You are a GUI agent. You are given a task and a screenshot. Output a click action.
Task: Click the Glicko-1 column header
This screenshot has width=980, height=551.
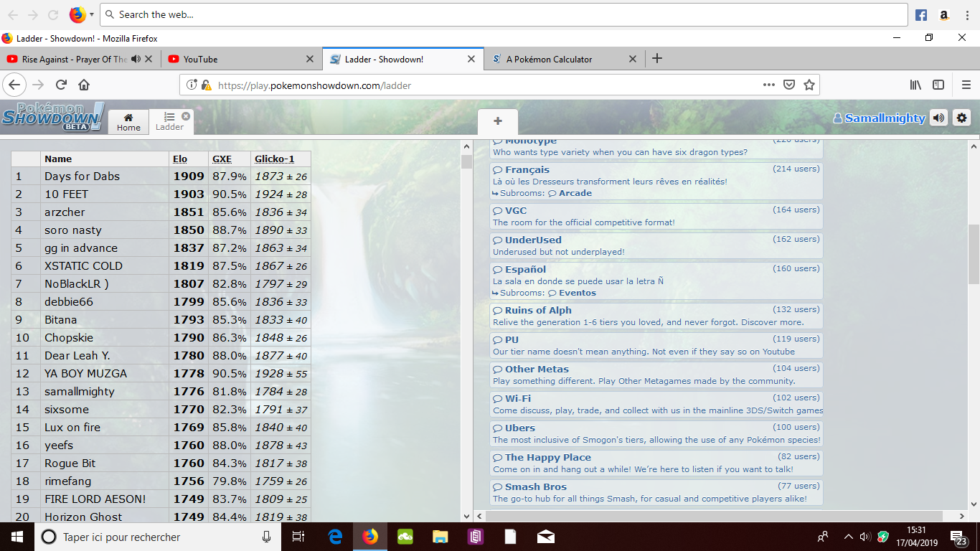point(275,159)
